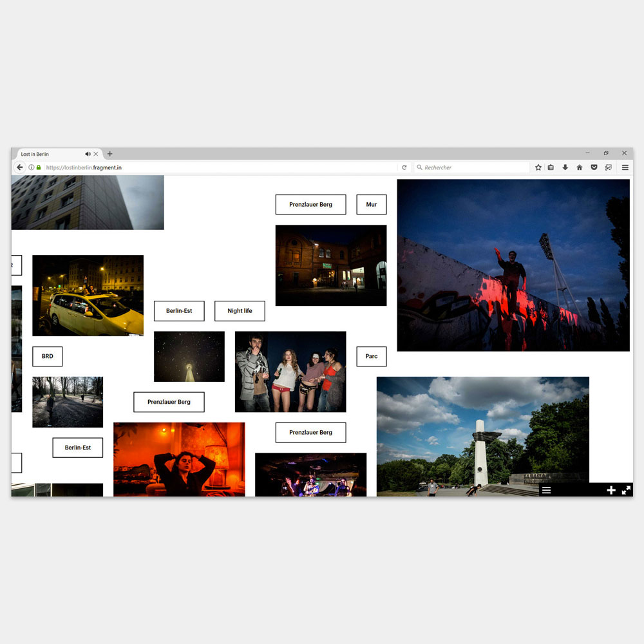This screenshot has width=644, height=644.
Task: Click the Rechercher search field
Action: pos(472,167)
